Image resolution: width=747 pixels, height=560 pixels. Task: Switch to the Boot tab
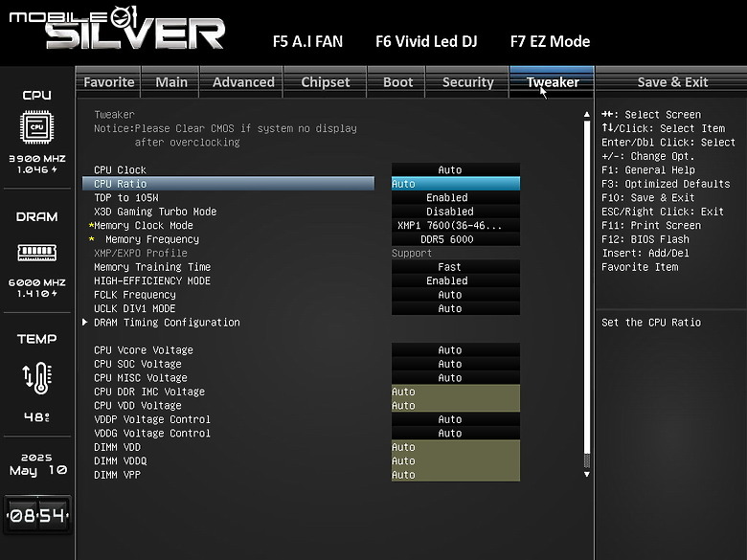(x=397, y=82)
